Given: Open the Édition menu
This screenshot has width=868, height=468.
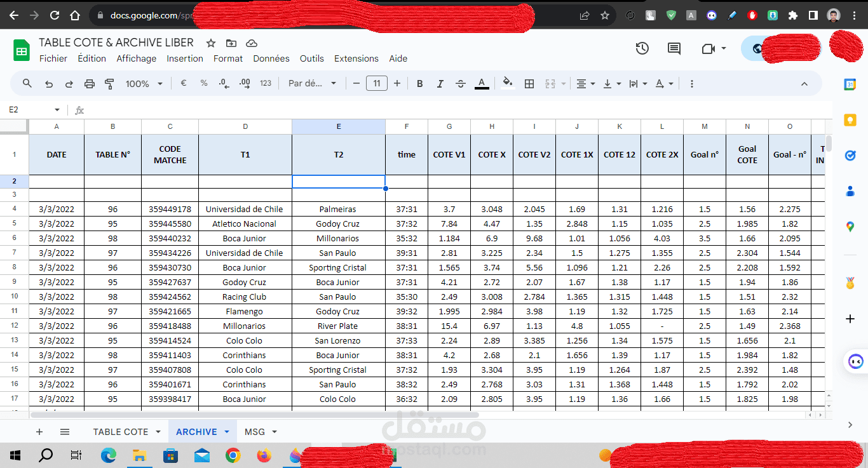Looking at the screenshot, I should [x=92, y=58].
